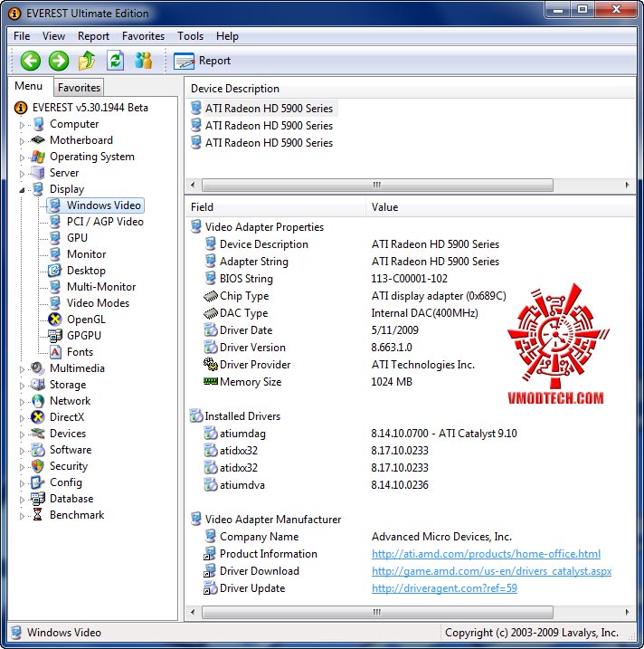
Task: Open the users management toolbar icon
Action: coord(144,61)
